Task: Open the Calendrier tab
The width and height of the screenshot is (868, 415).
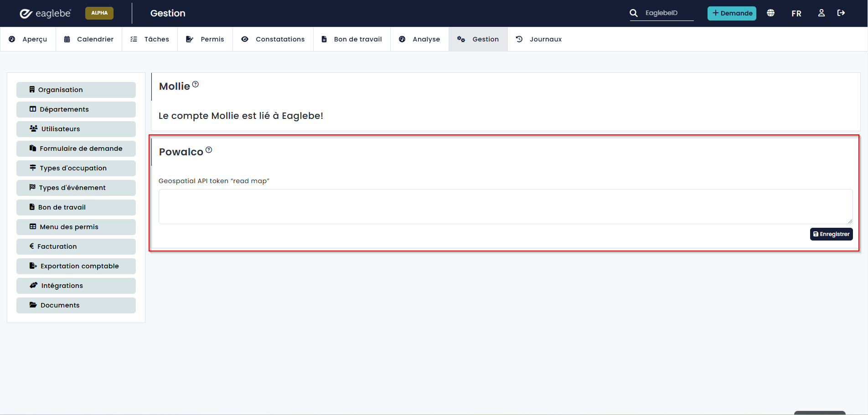Action: tap(89, 39)
